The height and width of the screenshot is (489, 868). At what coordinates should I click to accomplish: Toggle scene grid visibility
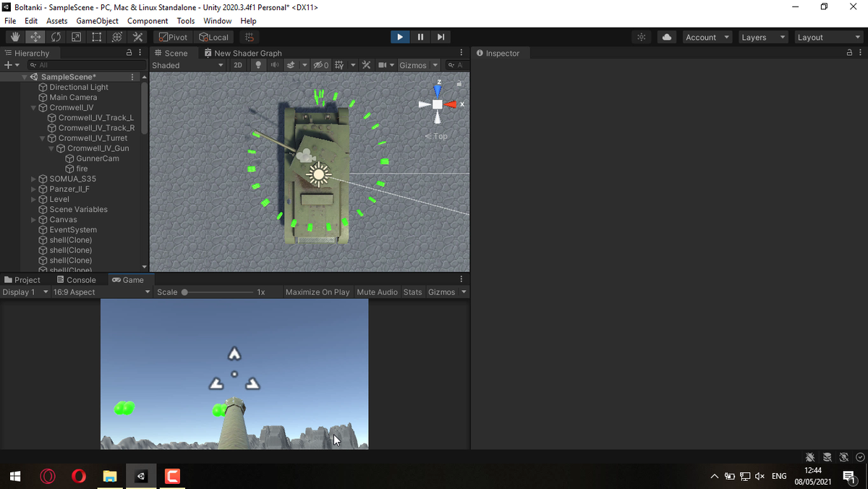click(340, 65)
